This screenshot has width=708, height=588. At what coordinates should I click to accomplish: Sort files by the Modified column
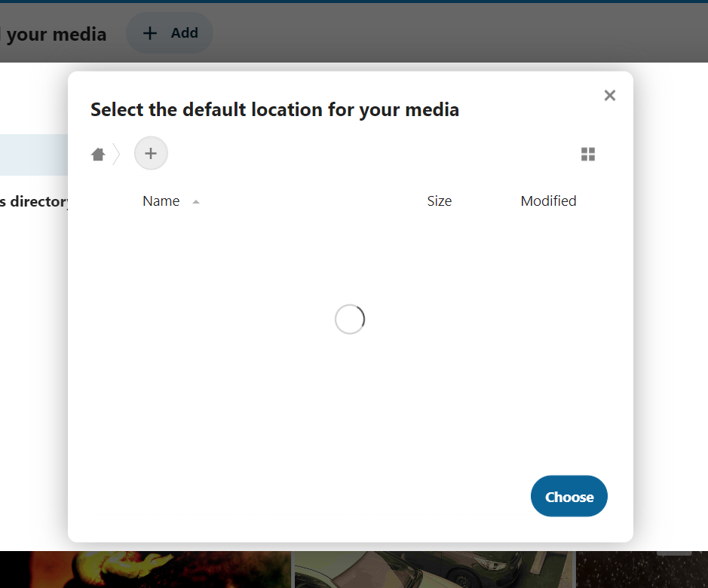pos(548,201)
